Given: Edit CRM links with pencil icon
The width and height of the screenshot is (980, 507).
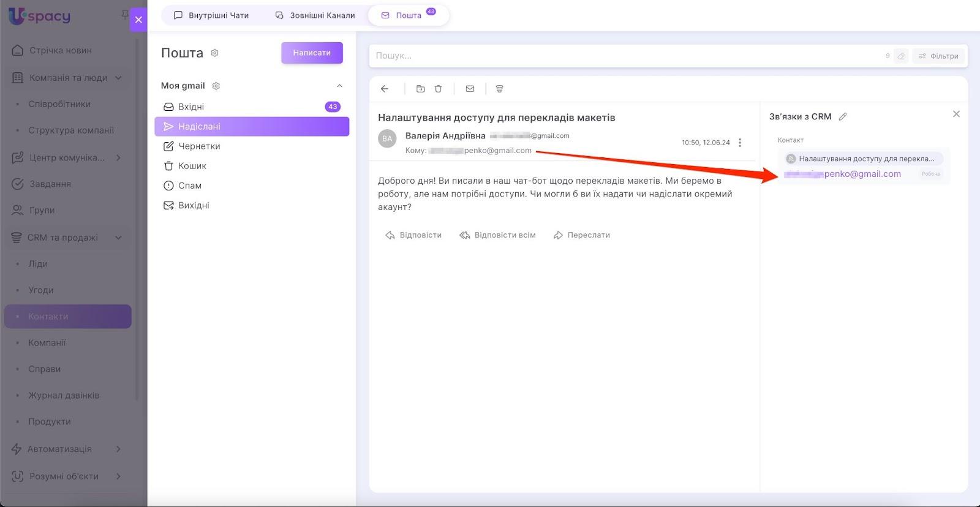Looking at the screenshot, I should pyautogui.click(x=843, y=116).
